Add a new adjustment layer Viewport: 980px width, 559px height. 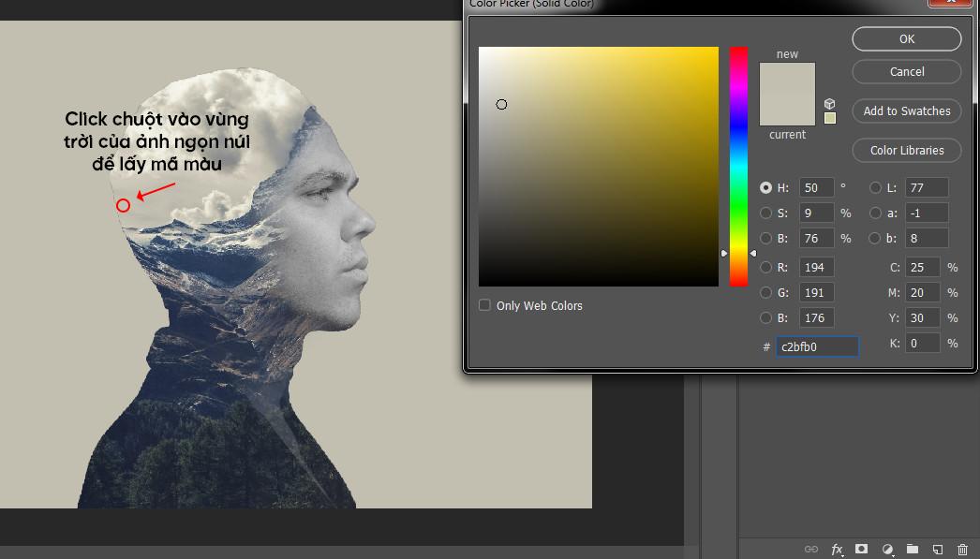886,549
